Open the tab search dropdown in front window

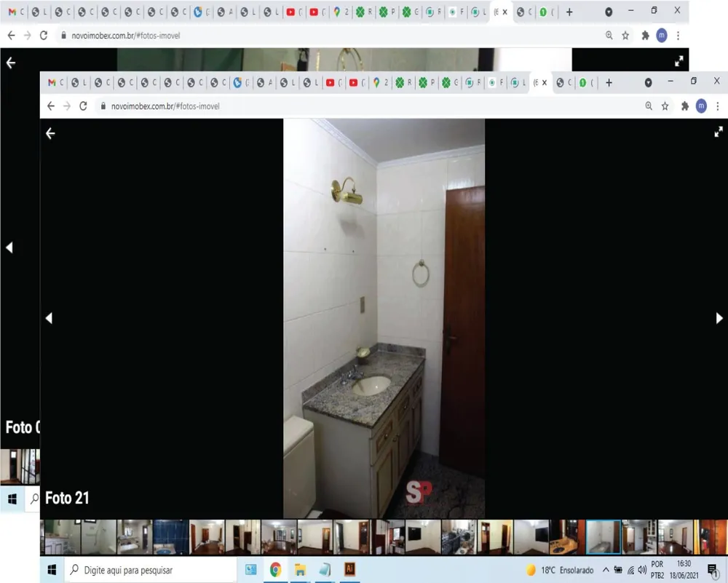point(648,83)
